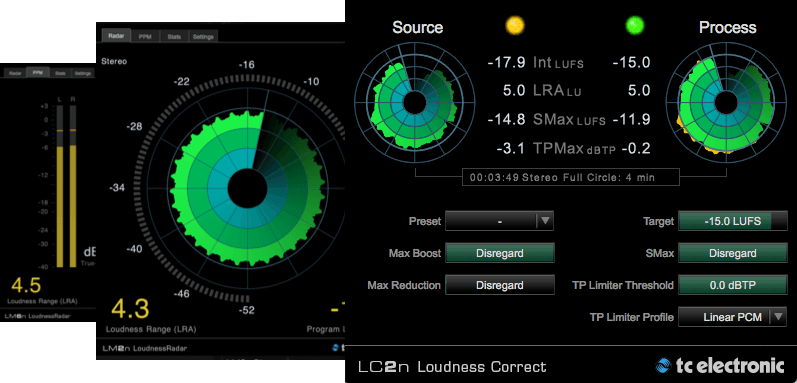Click the Source heading label

click(x=418, y=27)
